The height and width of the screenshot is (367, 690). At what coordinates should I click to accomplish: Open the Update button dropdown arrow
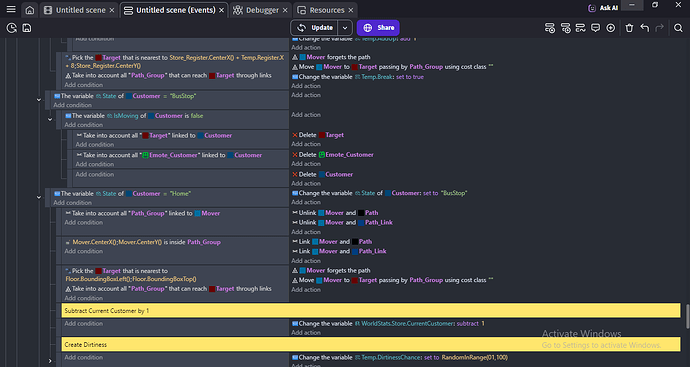click(345, 28)
